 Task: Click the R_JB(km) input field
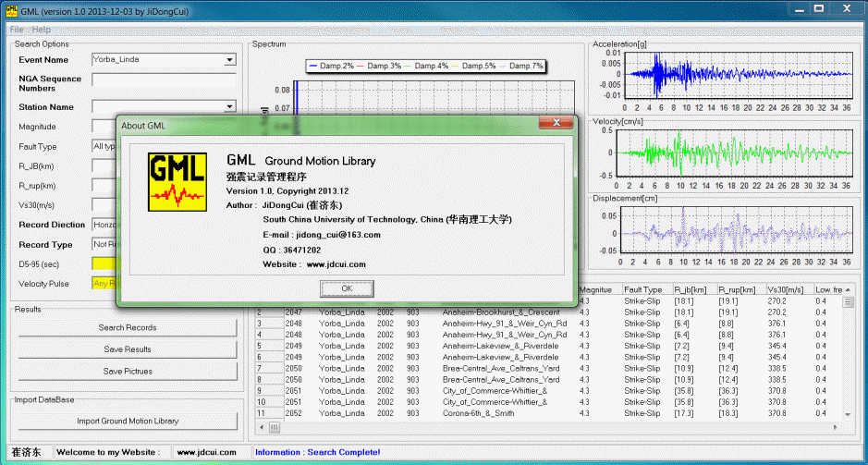tap(104, 166)
